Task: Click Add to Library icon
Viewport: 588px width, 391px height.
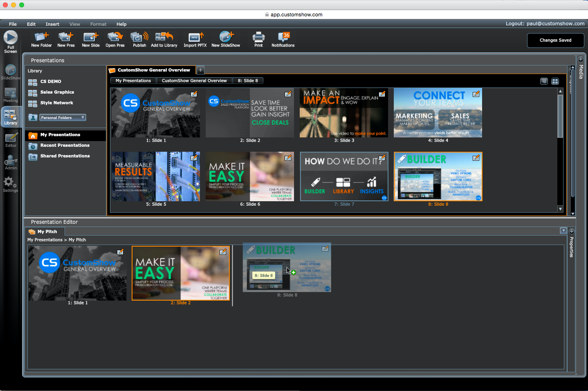Action: click(x=164, y=40)
